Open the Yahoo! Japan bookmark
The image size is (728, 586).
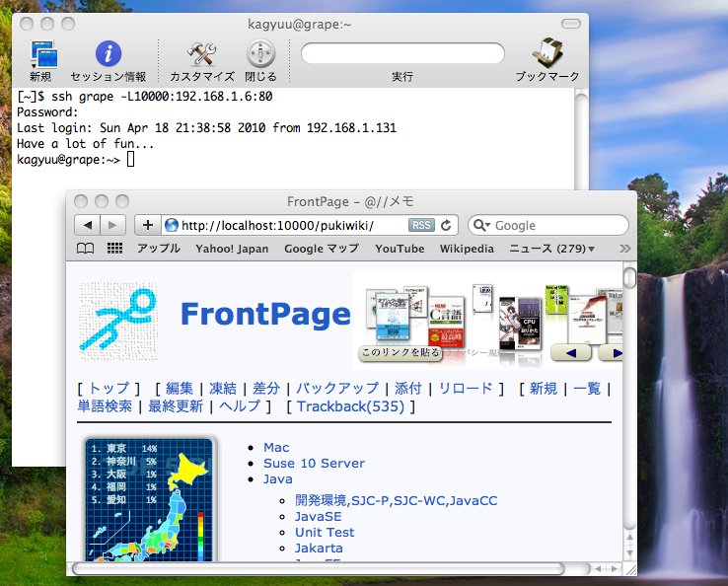point(232,250)
